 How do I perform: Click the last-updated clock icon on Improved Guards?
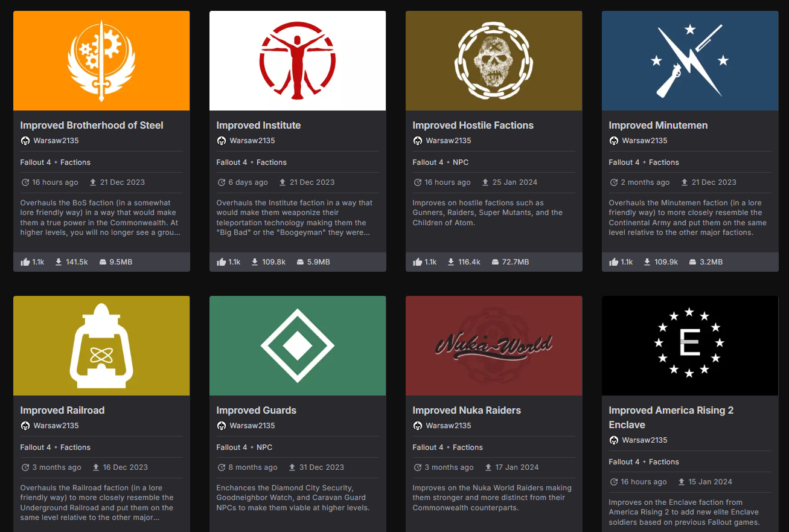pyautogui.click(x=221, y=467)
